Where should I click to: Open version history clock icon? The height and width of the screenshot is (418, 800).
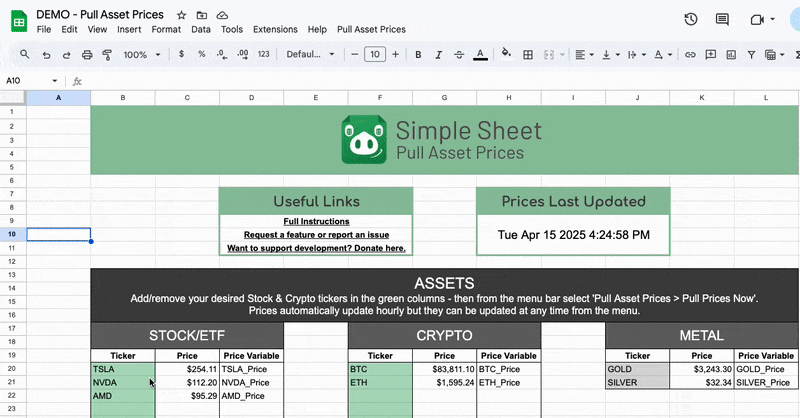coord(691,19)
